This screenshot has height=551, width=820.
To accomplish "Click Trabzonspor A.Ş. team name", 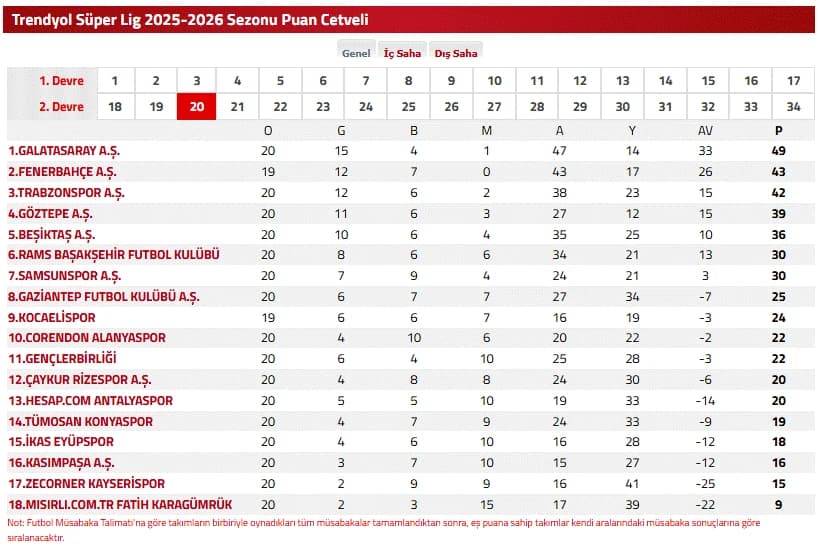I will coord(66,192).
